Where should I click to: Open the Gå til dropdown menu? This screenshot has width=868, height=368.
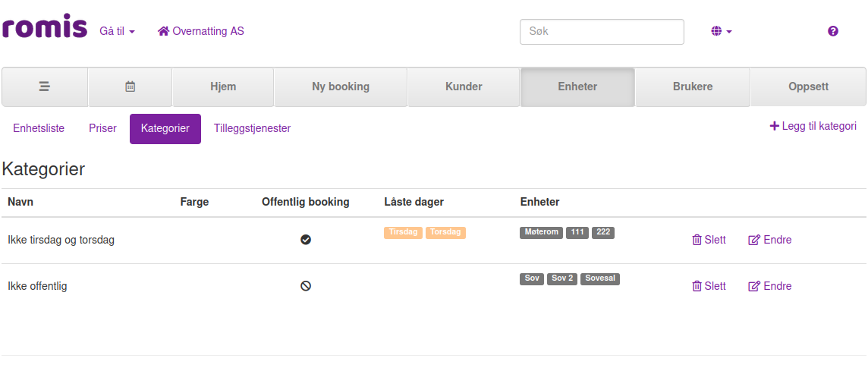[118, 31]
